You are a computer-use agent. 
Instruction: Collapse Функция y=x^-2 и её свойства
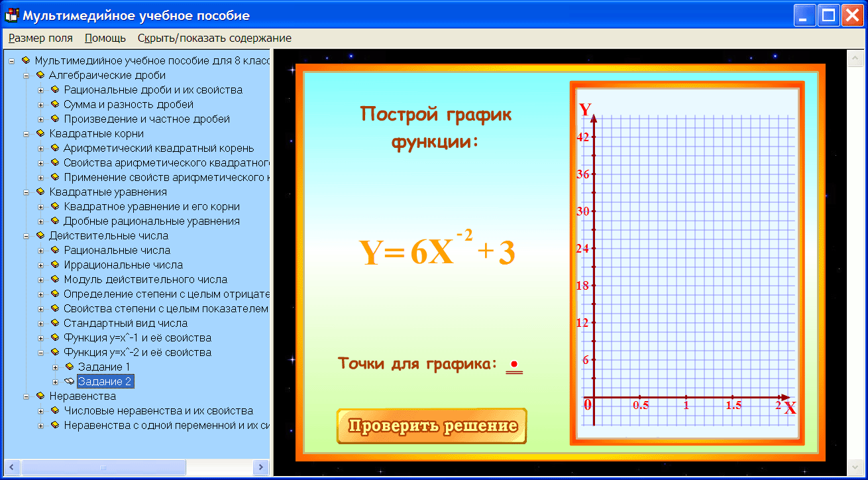coord(42,352)
